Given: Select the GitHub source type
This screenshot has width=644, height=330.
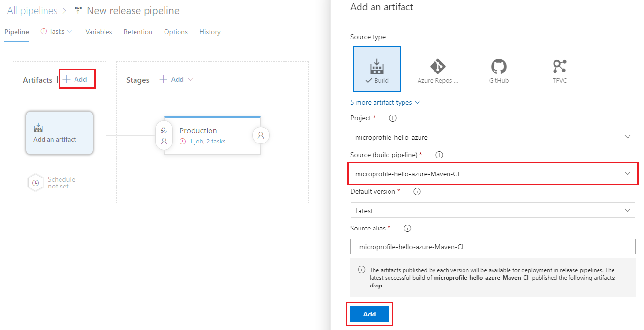Looking at the screenshot, I should 498,69.
